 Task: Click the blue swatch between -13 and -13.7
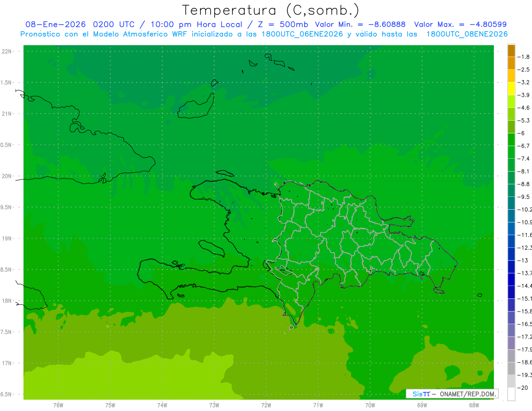point(511,267)
